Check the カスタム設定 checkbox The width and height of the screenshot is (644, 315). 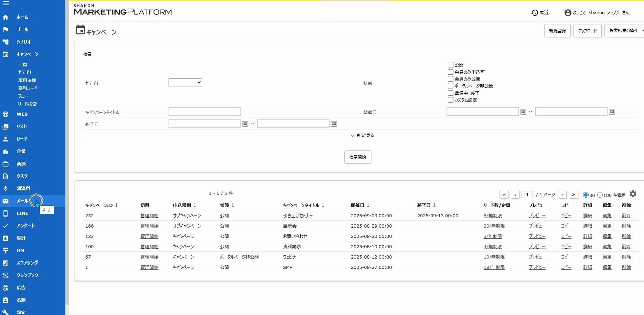click(x=451, y=100)
